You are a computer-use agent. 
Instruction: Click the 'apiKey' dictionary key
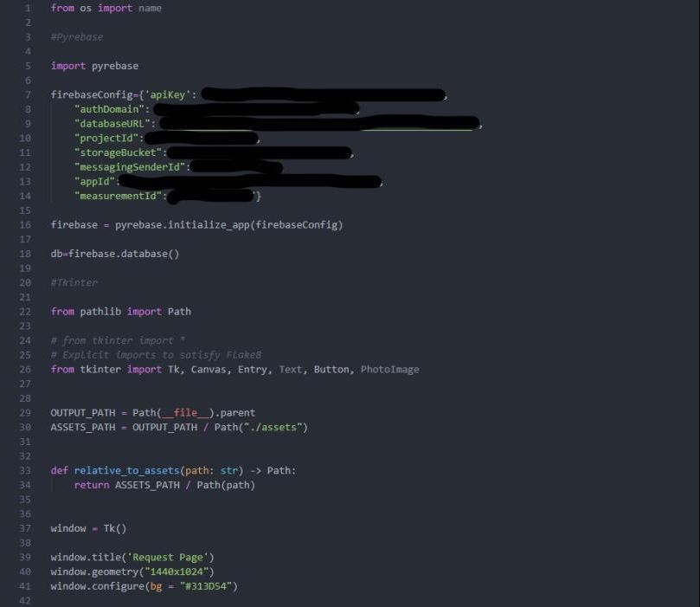168,94
